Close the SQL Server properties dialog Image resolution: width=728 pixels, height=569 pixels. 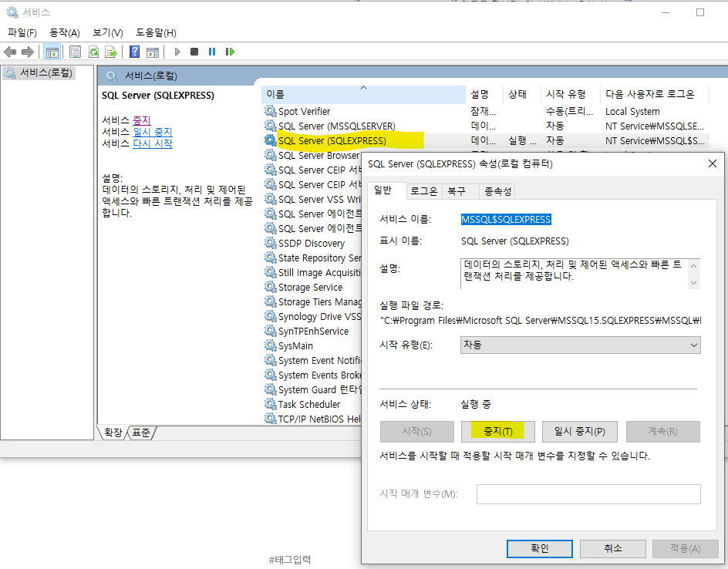pyautogui.click(x=713, y=163)
